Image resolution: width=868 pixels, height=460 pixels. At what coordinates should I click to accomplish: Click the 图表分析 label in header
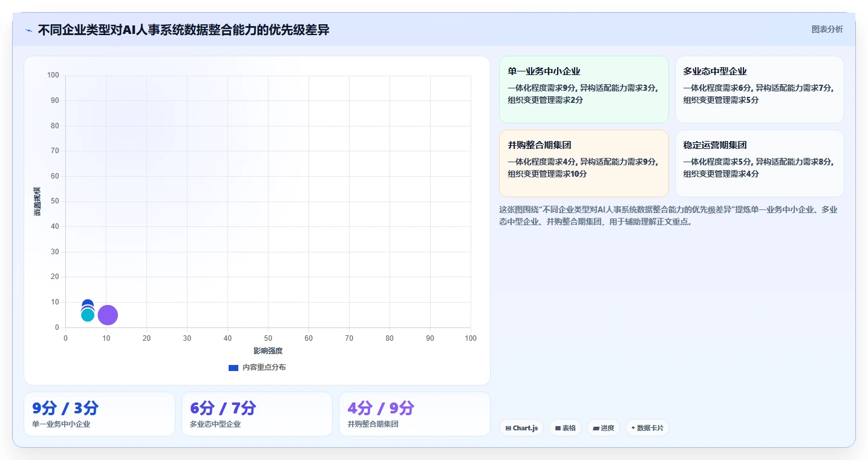[x=827, y=29]
